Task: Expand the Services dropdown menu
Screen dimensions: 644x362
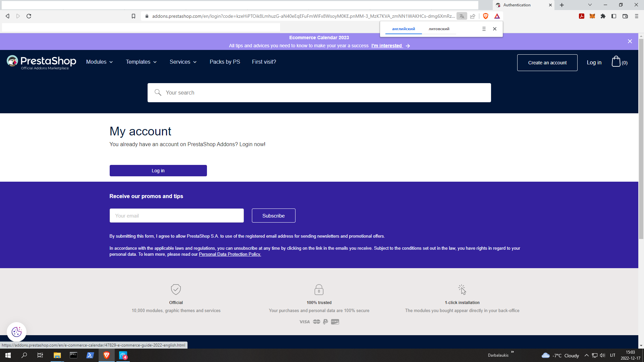Action: click(183, 62)
